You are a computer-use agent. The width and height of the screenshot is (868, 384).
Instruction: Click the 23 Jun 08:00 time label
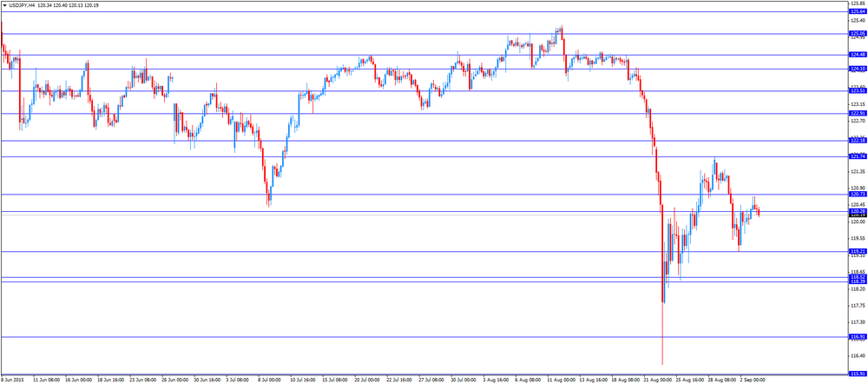click(143, 381)
